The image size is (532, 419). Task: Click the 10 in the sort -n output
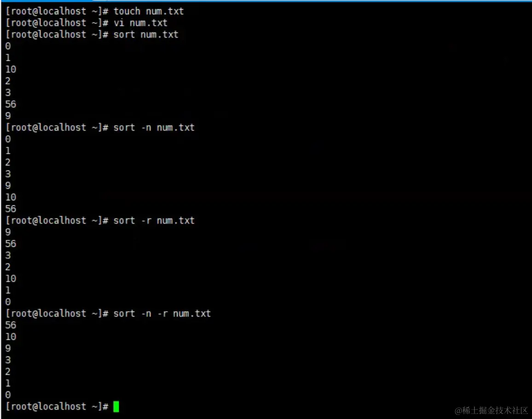pos(11,197)
